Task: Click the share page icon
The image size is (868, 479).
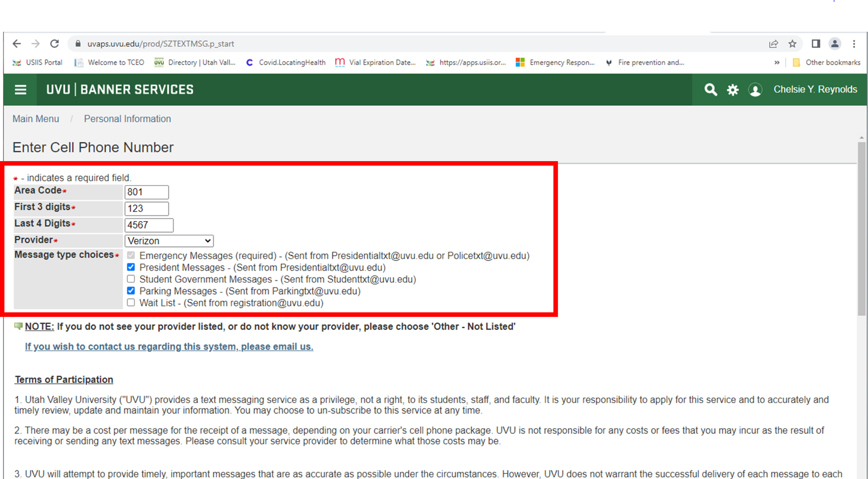Action: point(773,44)
